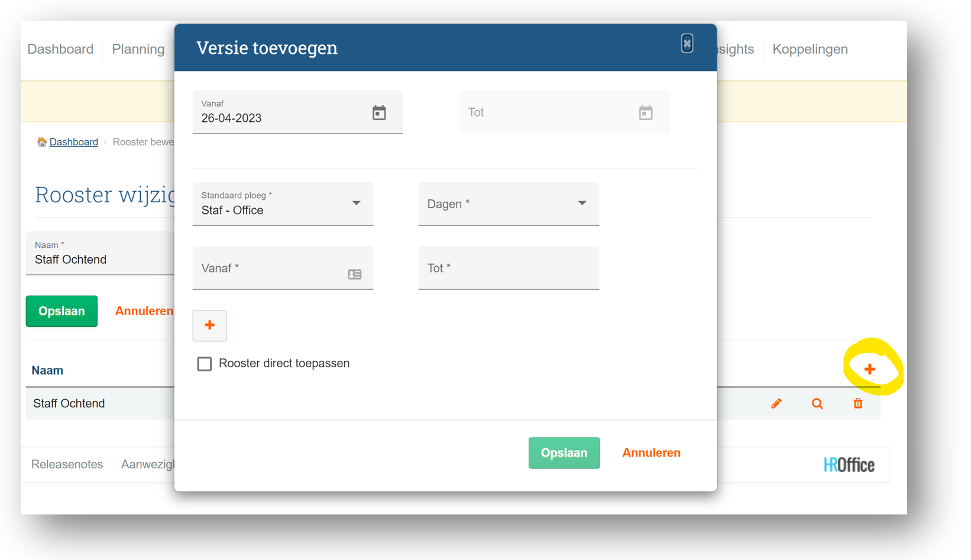Open the Vanaf date calendar picker
Image resolution: width=971 pixels, height=560 pixels.
(x=379, y=112)
